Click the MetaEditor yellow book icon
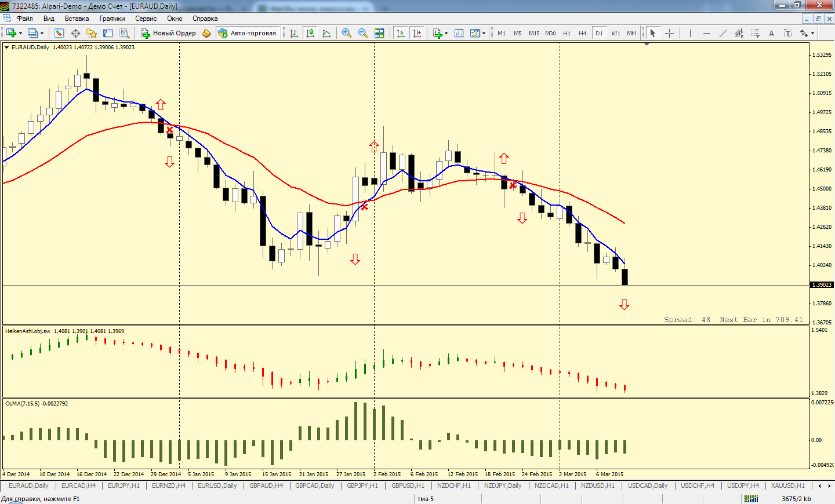835x504 pixels. (206, 33)
